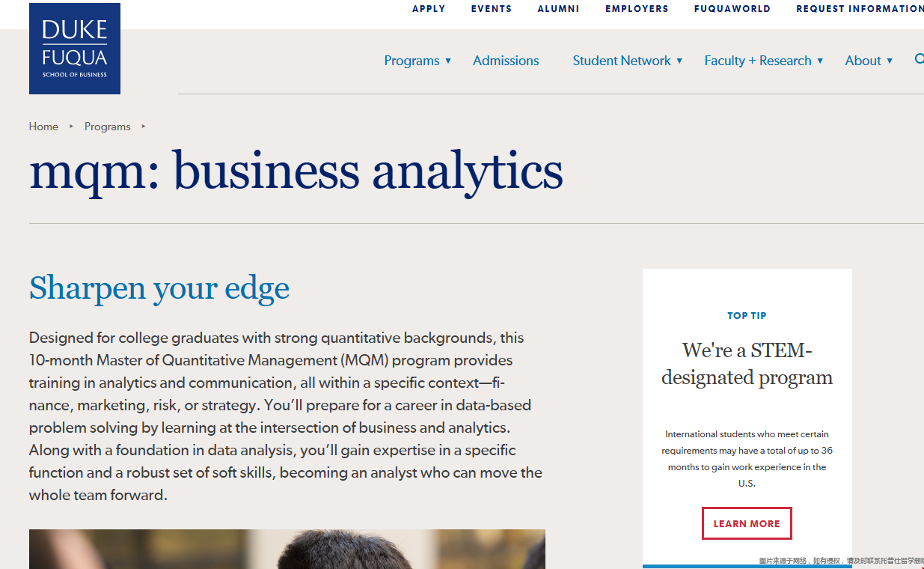Open the FuquaWorld link
Screen dimensions: 924x569
point(732,9)
